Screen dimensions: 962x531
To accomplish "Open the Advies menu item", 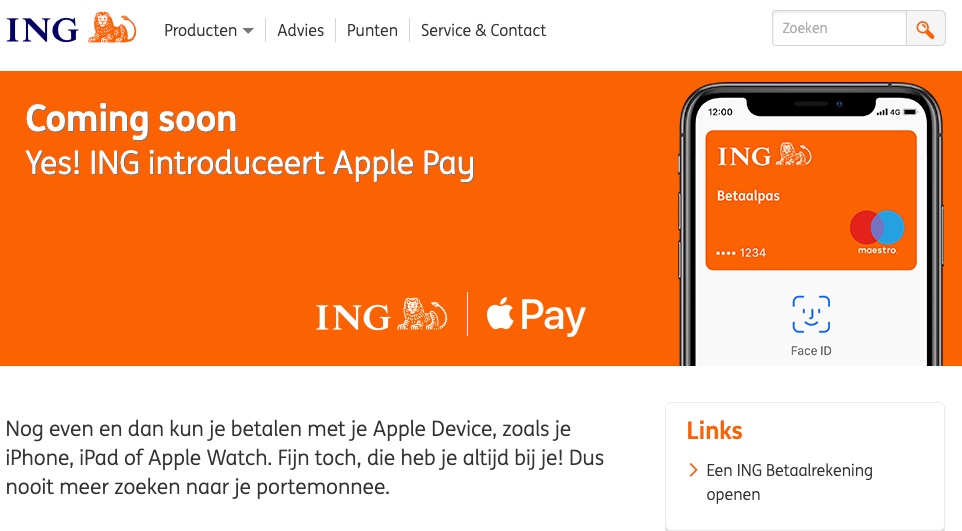I will pos(301,30).
